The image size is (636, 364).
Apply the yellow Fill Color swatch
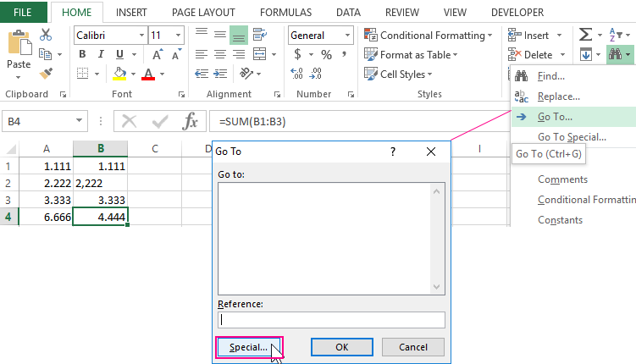pos(119,74)
